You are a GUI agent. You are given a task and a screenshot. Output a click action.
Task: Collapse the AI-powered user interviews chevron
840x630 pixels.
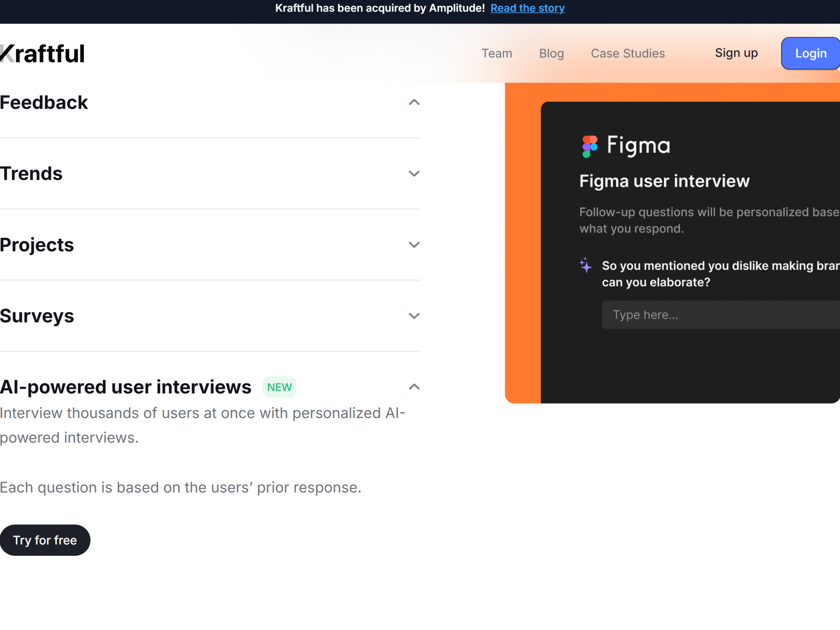pos(414,387)
